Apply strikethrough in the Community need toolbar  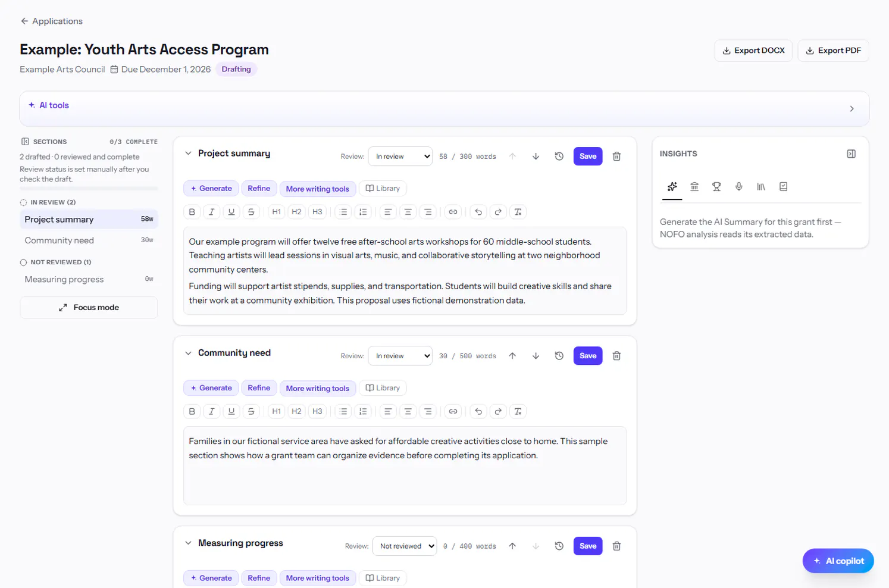click(251, 411)
